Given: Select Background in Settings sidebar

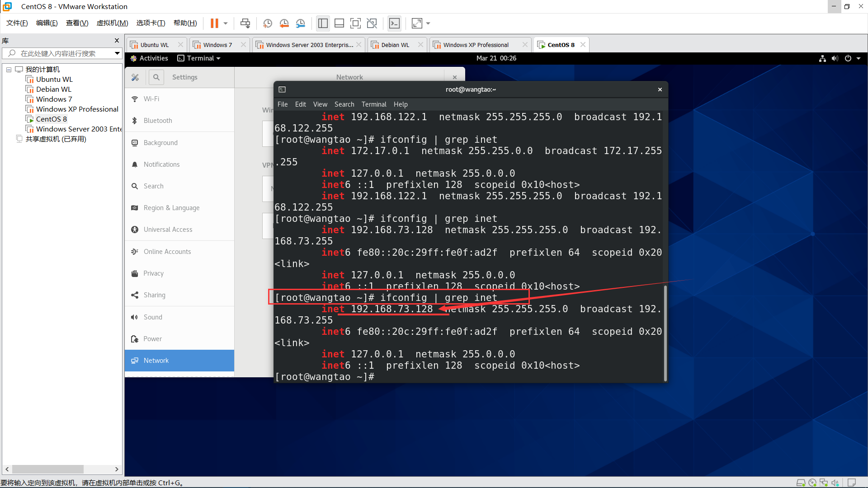Looking at the screenshot, I should [x=179, y=143].
